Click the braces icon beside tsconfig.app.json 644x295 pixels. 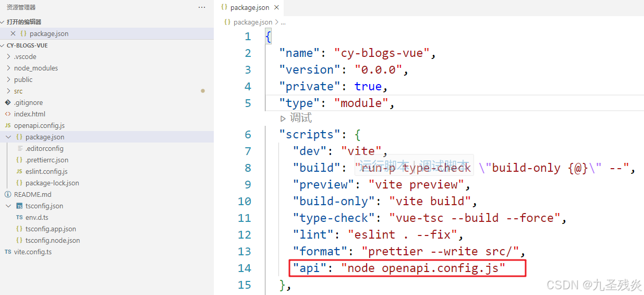19,229
